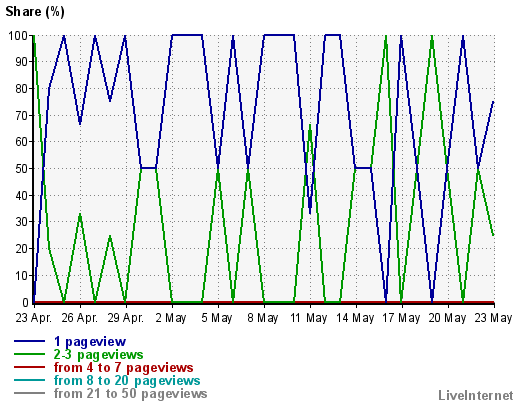Click the 50 value on the y-axis

click(x=22, y=168)
